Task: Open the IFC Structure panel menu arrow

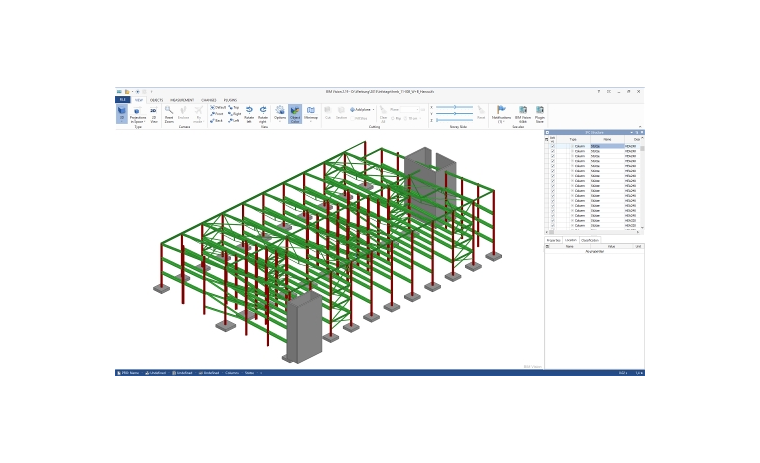Action: click(x=632, y=132)
